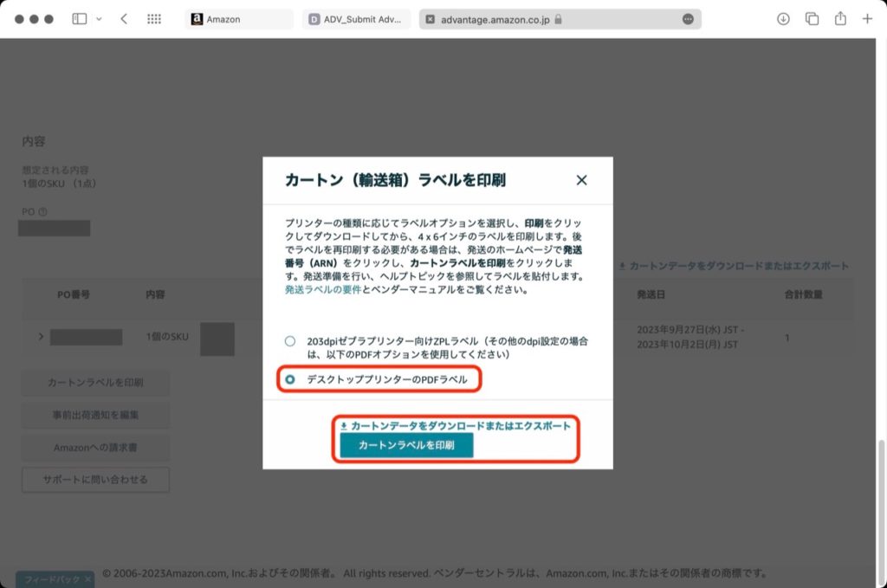This screenshot has width=887, height=588.
Task: Click the Share icon in Safari toolbar
Action: click(840, 19)
